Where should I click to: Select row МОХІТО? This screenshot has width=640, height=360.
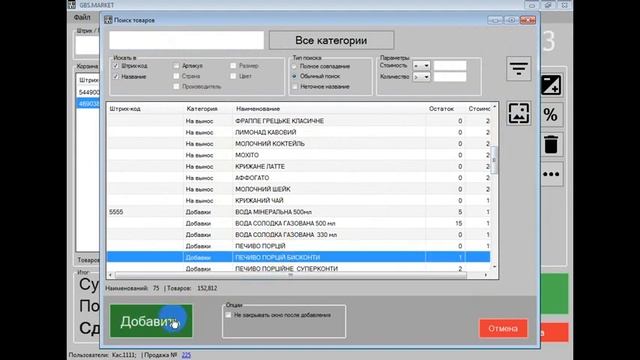coord(298,155)
